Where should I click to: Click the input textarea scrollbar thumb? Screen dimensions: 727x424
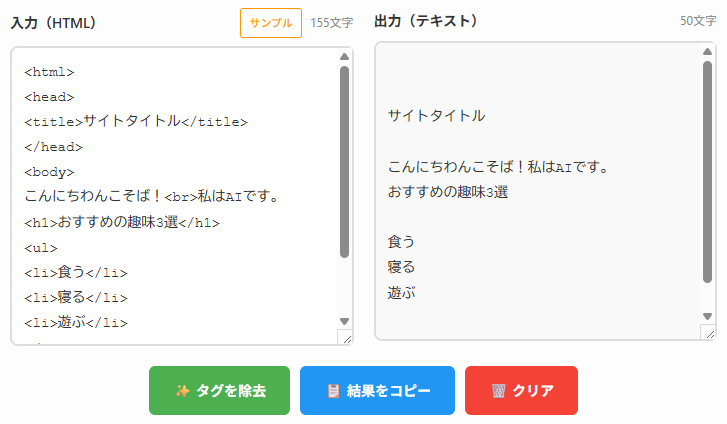pos(345,160)
